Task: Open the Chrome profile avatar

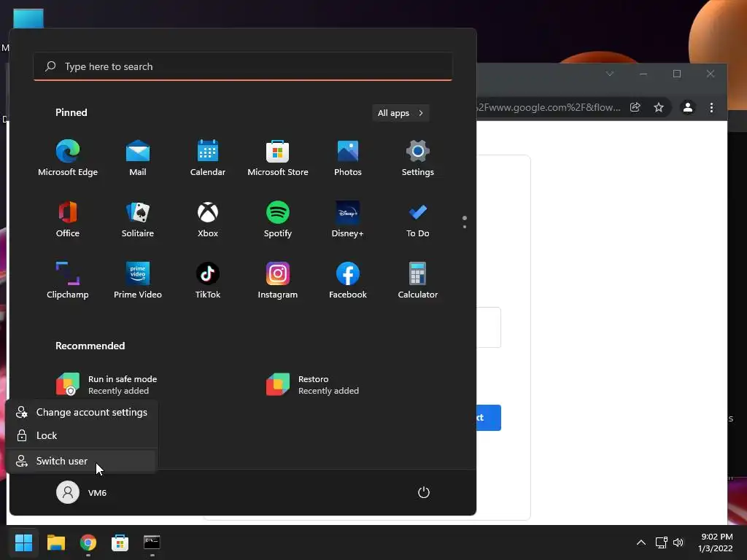Action: (687, 108)
